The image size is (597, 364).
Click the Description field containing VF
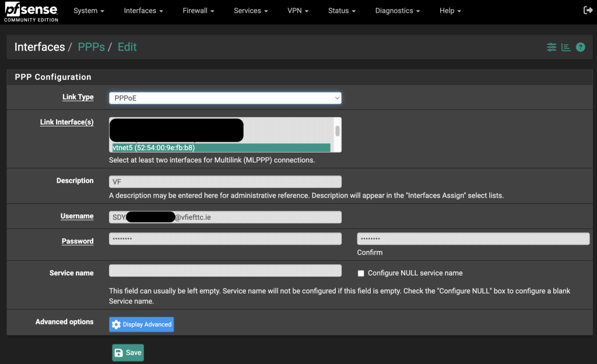pos(225,182)
